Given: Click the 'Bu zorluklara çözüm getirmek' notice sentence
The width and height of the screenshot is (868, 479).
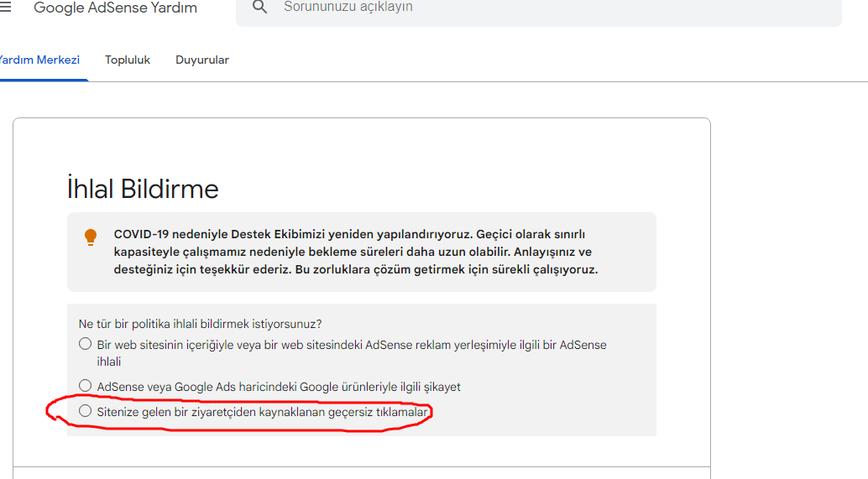Looking at the screenshot, I should (x=447, y=270).
